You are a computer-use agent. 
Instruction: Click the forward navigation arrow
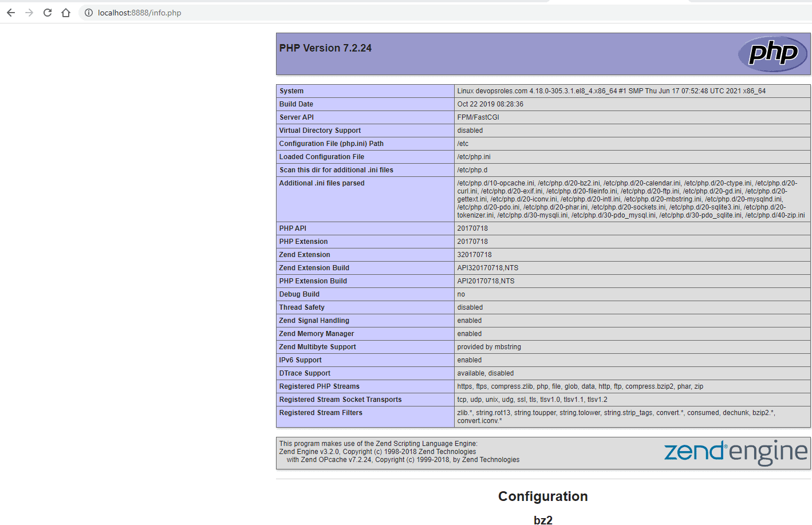[x=29, y=12]
